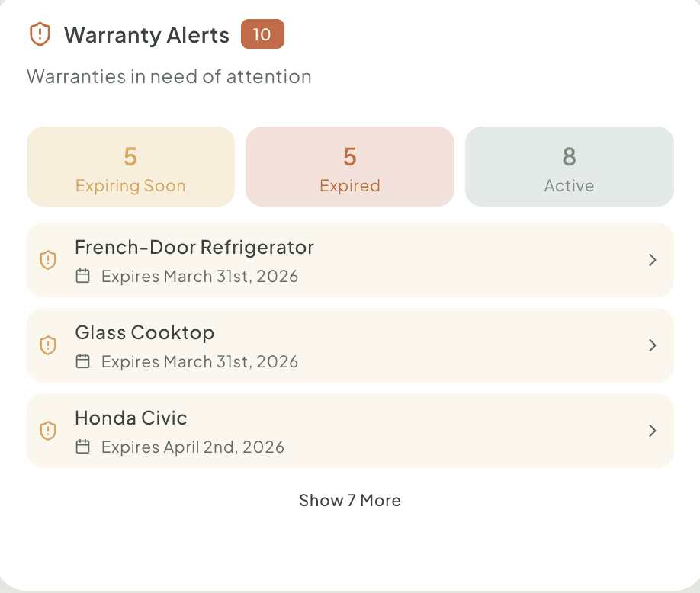
Task: Click the calendar icon next to Honda Civic expiry
Action: pyautogui.click(x=83, y=447)
